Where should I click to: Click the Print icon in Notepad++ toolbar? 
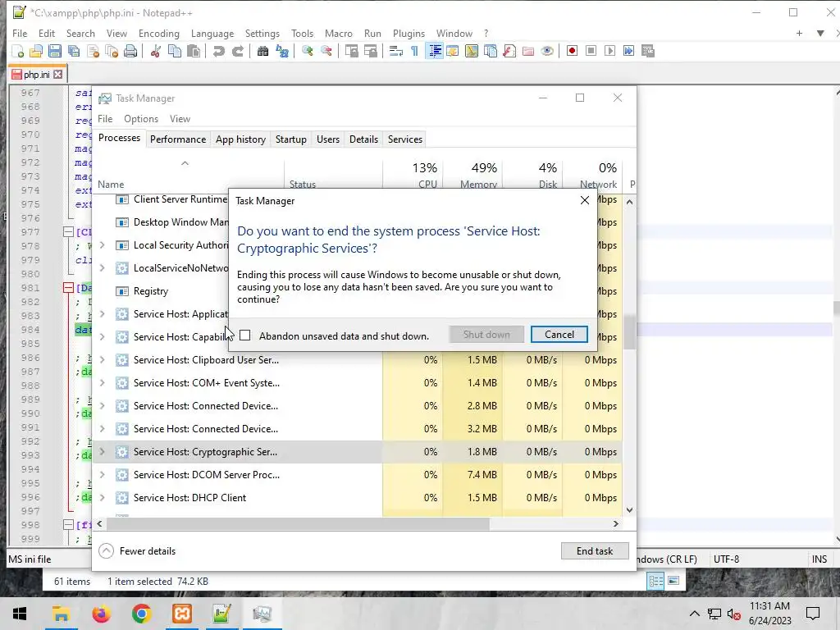click(x=130, y=51)
